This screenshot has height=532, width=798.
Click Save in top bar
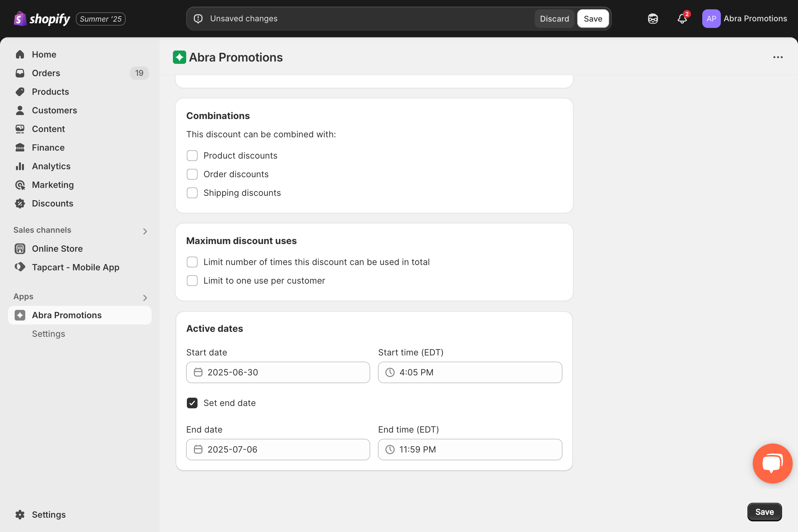(x=593, y=19)
